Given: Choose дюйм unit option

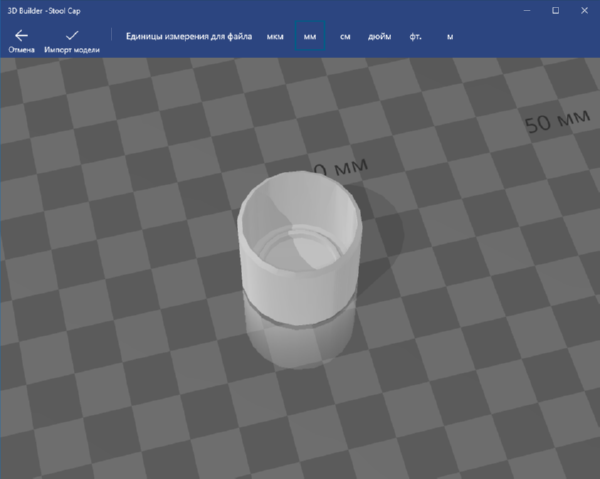Looking at the screenshot, I should 380,37.
